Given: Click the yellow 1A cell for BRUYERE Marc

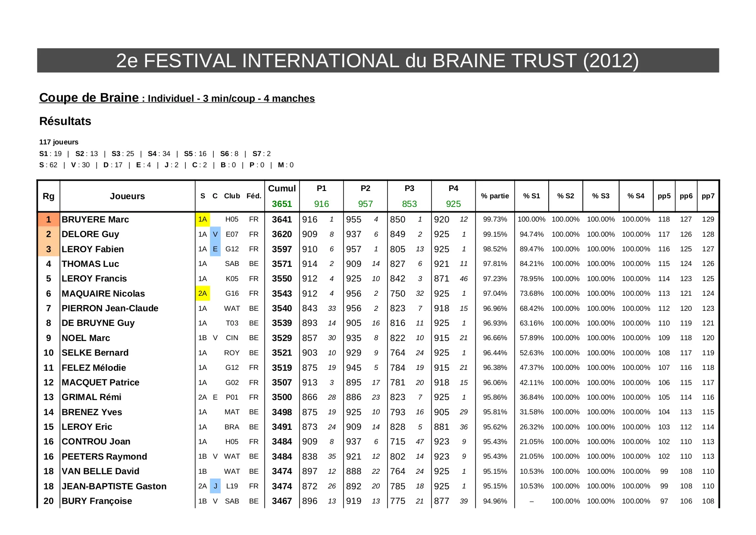Looking at the screenshot, I should pyautogui.click(x=203, y=219).
